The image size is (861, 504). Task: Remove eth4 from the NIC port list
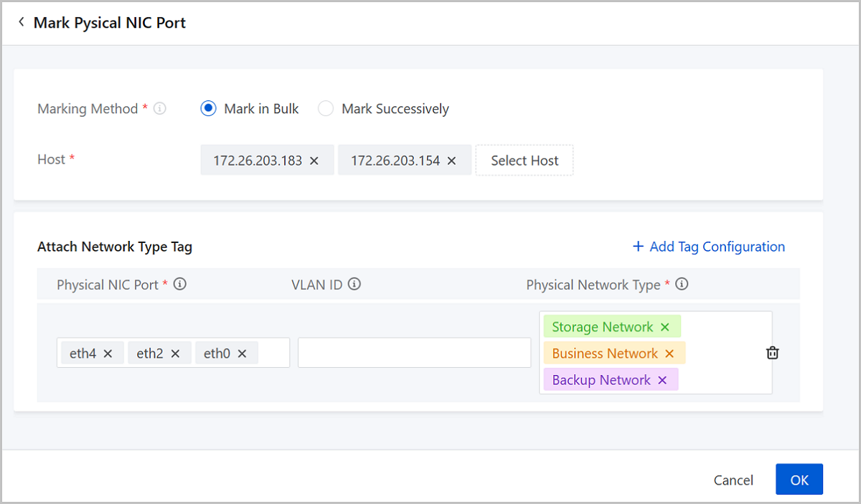coord(108,353)
